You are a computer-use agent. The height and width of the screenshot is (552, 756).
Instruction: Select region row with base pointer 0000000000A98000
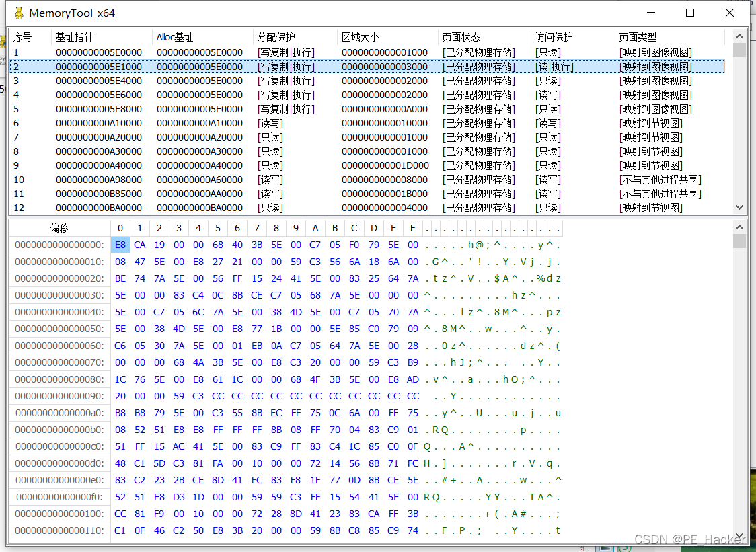pos(367,180)
